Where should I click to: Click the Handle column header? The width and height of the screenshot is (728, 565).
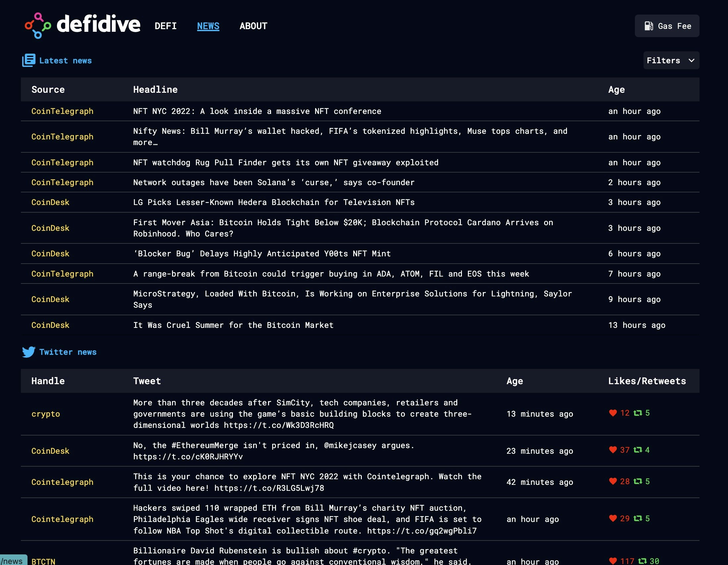pyautogui.click(x=48, y=381)
